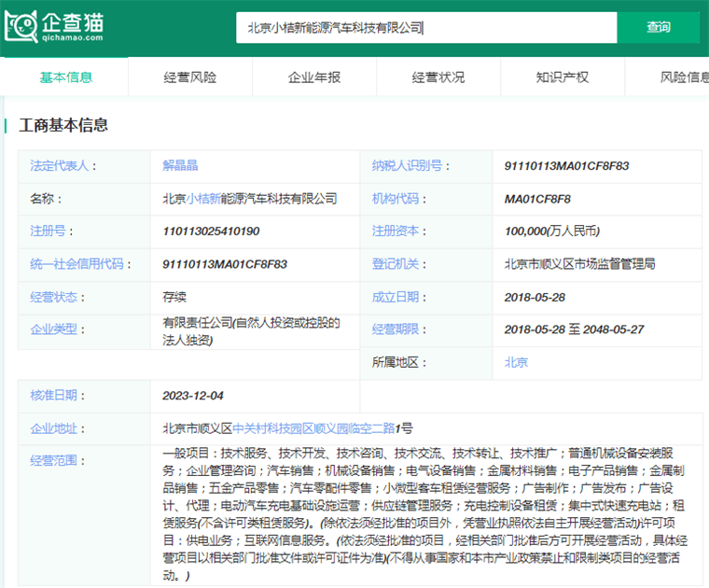This screenshot has height=588, width=709.
Task: Open the 北京 region link
Action: [516, 362]
